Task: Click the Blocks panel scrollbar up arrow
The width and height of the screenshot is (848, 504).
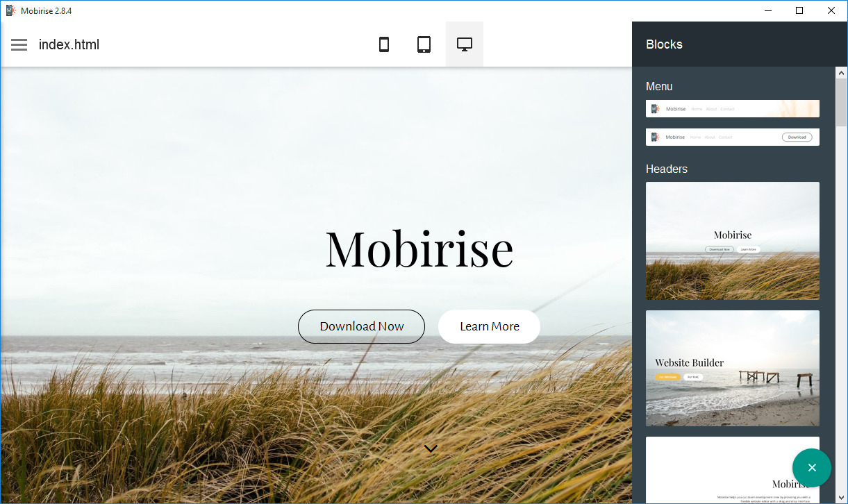Action: click(x=841, y=72)
